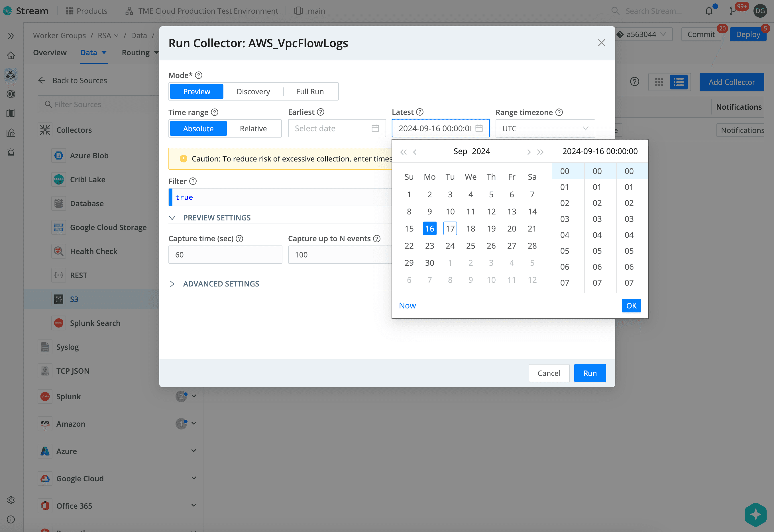Click the calendar icon in Earliest field
Viewport: 774px width, 532px height.
point(375,128)
